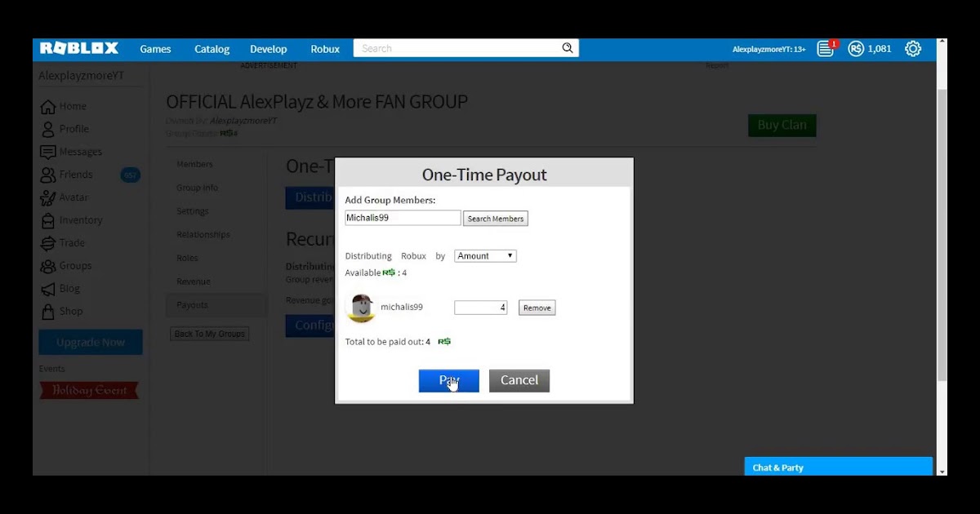Click the owner AlexplayzmoreYT link

tap(243, 121)
